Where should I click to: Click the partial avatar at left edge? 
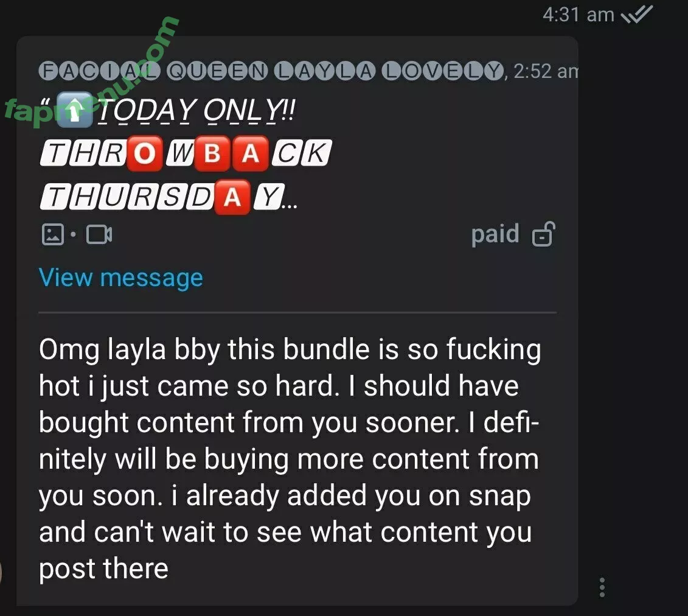(x=1, y=573)
